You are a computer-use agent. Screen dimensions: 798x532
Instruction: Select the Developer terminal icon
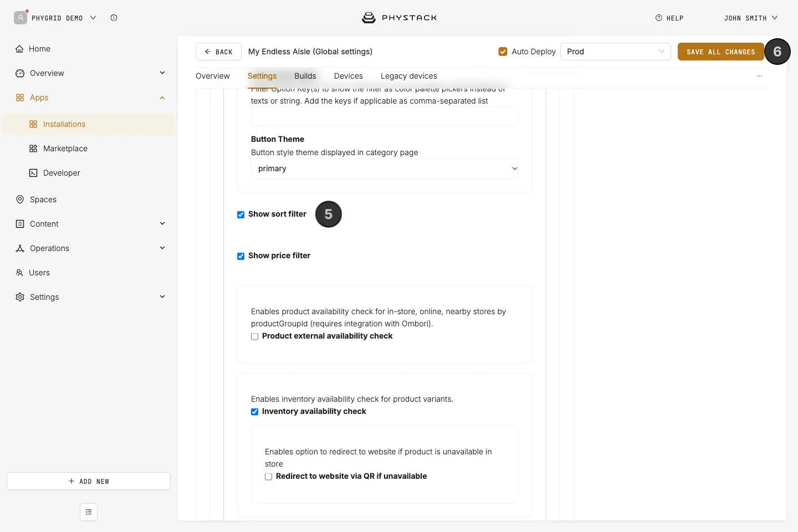point(33,173)
